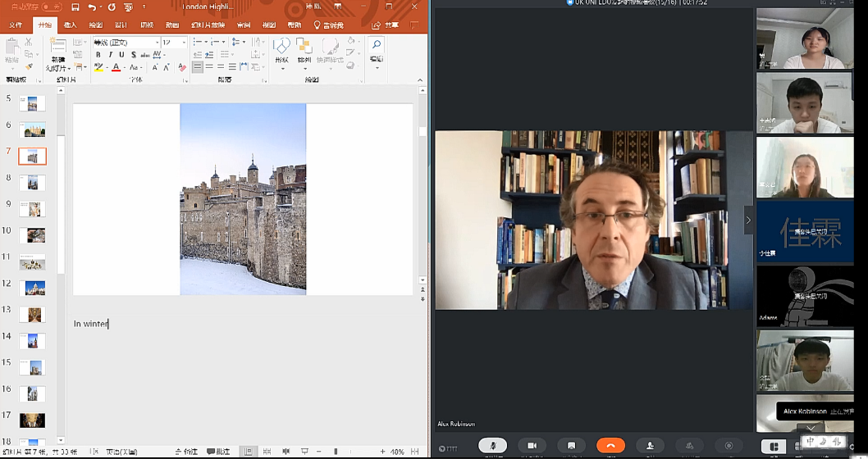Click the Save icon in quick access toolbar
868x459 pixels.
coord(75,7)
